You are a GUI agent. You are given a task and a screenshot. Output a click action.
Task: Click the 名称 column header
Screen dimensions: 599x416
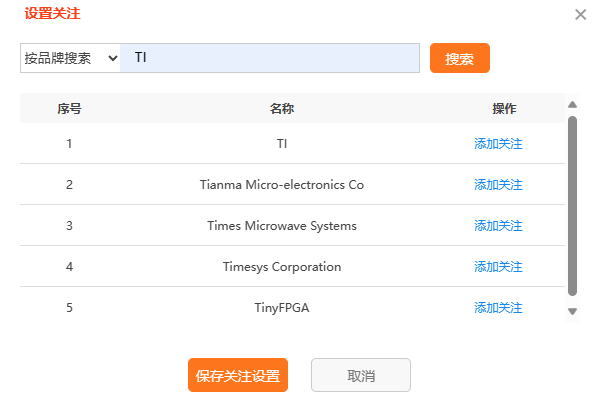[x=282, y=108]
